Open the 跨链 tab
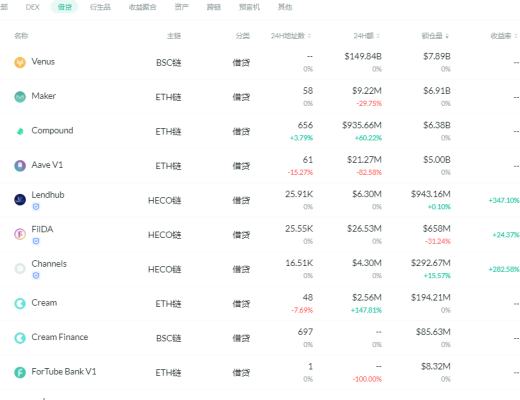 click(x=214, y=7)
